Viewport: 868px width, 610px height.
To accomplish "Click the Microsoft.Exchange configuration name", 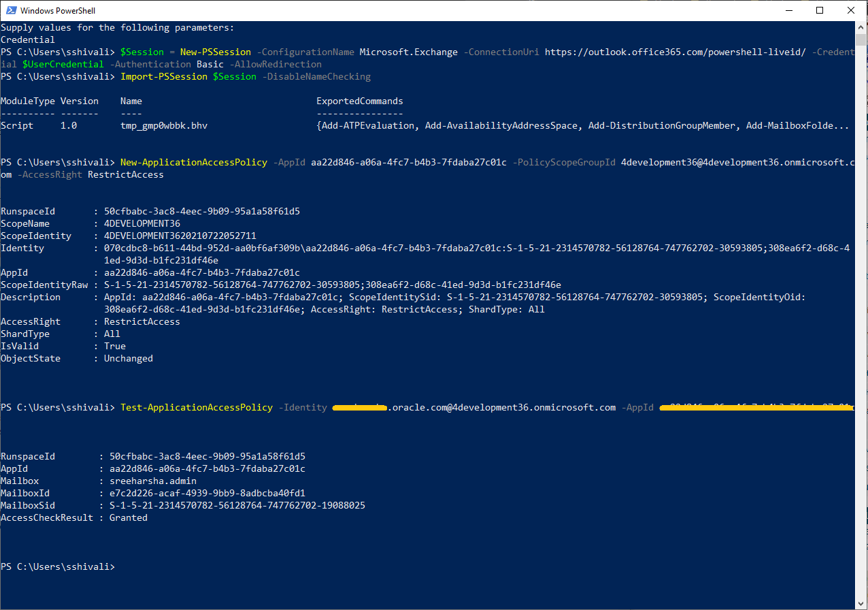I will pyautogui.click(x=409, y=52).
